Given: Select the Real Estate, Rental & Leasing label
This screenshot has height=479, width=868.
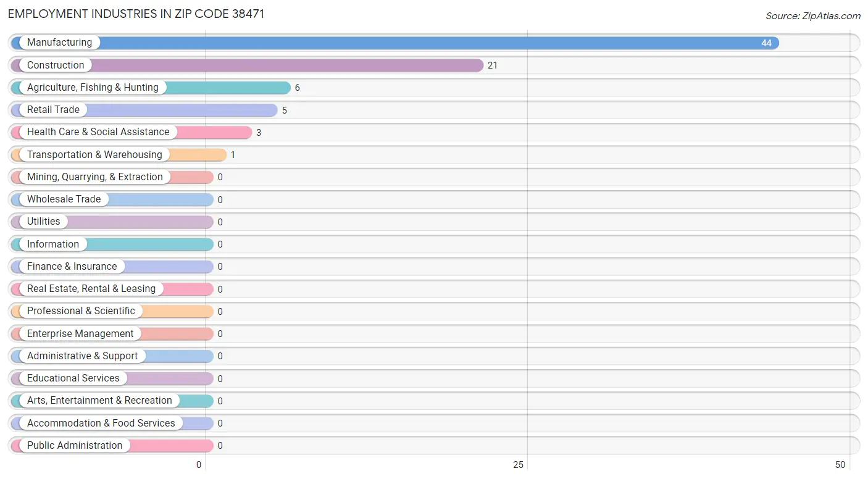Looking at the screenshot, I should click(91, 289).
